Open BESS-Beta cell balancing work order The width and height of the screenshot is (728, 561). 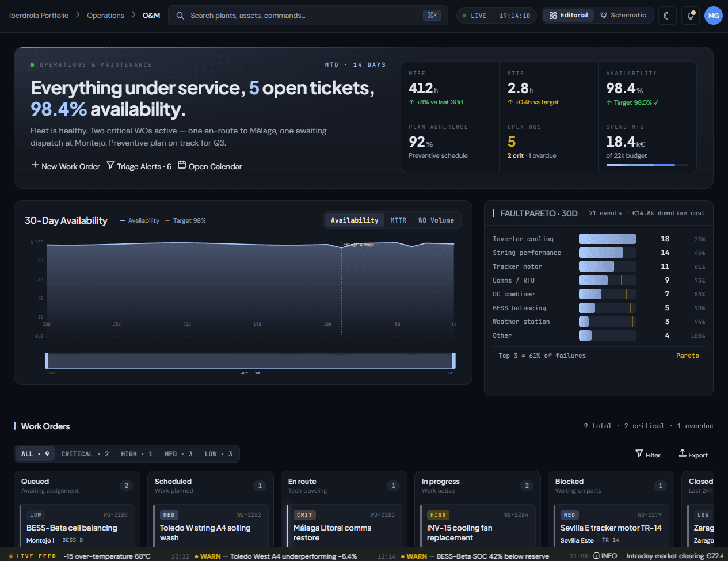click(x=77, y=526)
